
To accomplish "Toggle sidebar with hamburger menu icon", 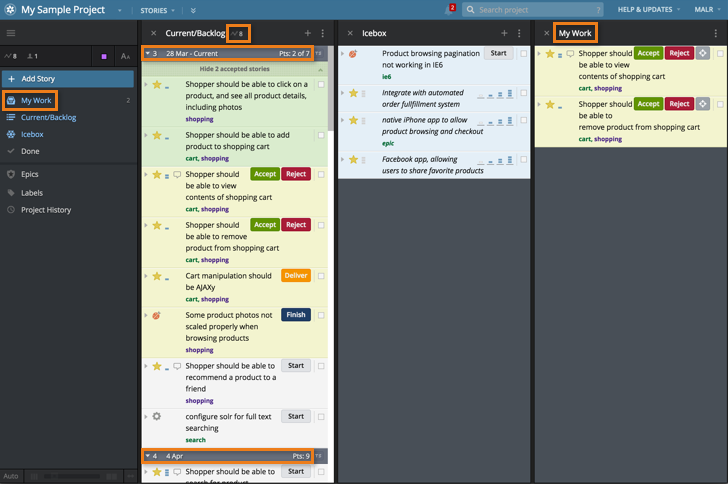I will pos(11,33).
